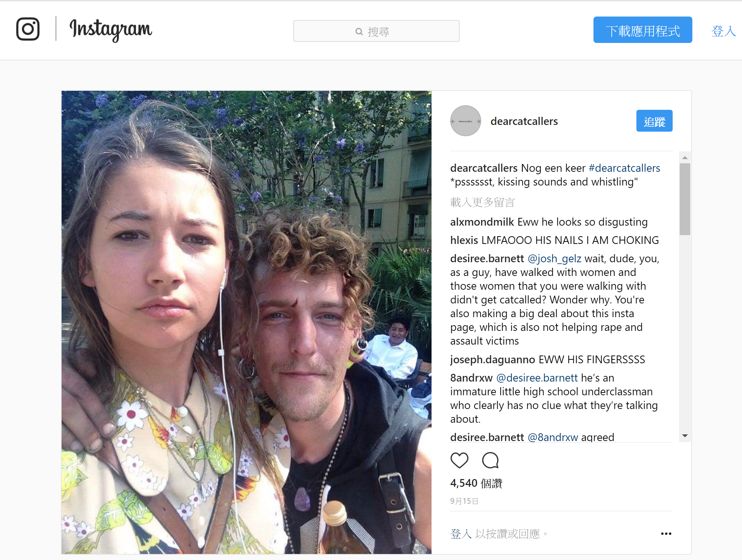Click the 追蹤 follow button

pos(654,121)
